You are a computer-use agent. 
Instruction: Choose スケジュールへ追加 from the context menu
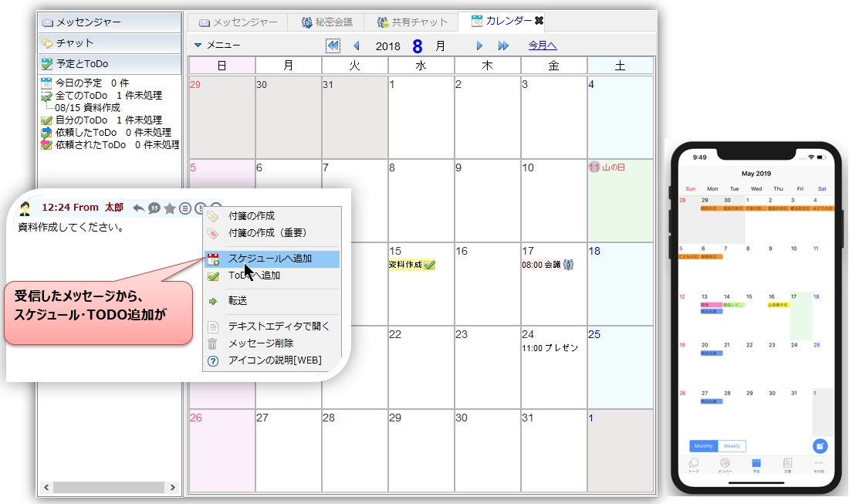(x=270, y=259)
